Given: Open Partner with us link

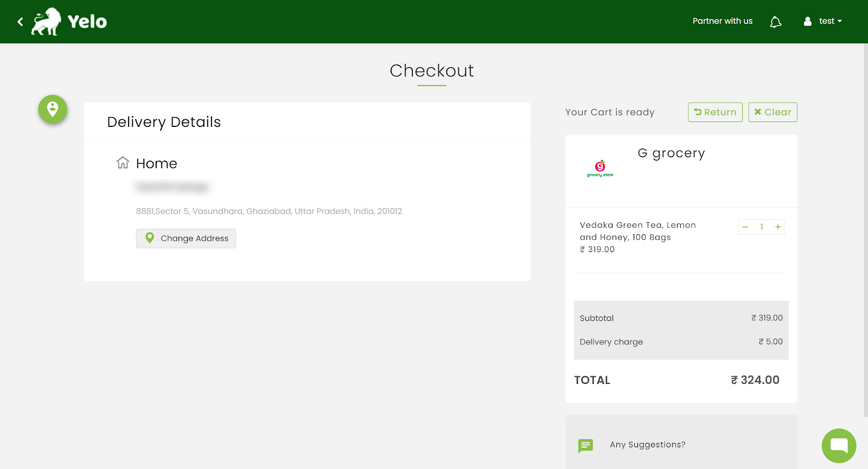Looking at the screenshot, I should [722, 21].
